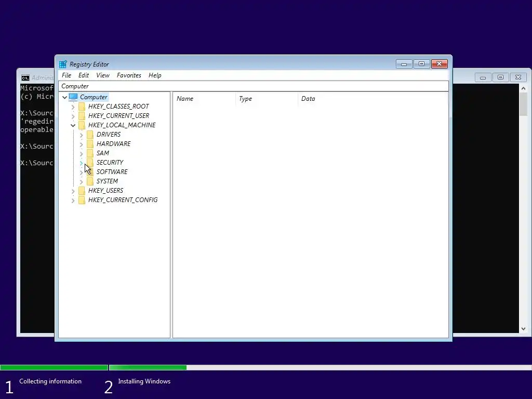The width and height of the screenshot is (532, 399).
Task: Click the Command Prompt scrollbar thumb
Action: [524, 104]
